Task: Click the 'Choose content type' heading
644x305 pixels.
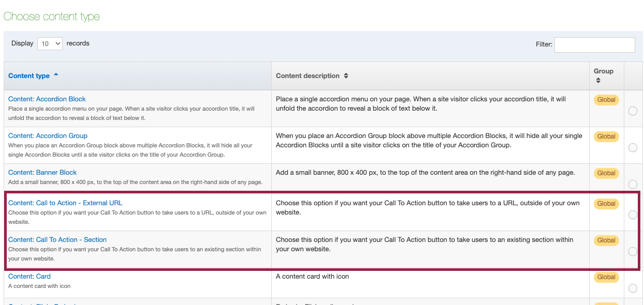Action: click(51, 17)
